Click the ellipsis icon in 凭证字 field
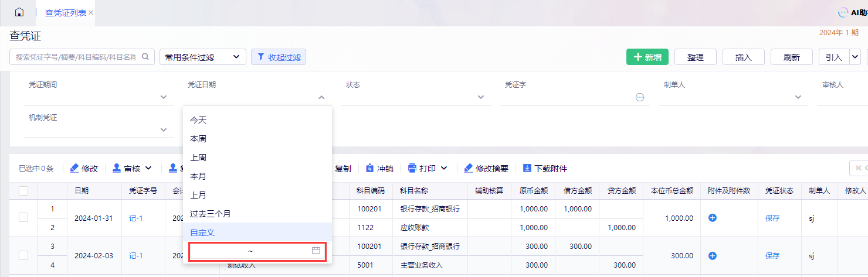The height and width of the screenshot is (277, 868). [x=640, y=97]
